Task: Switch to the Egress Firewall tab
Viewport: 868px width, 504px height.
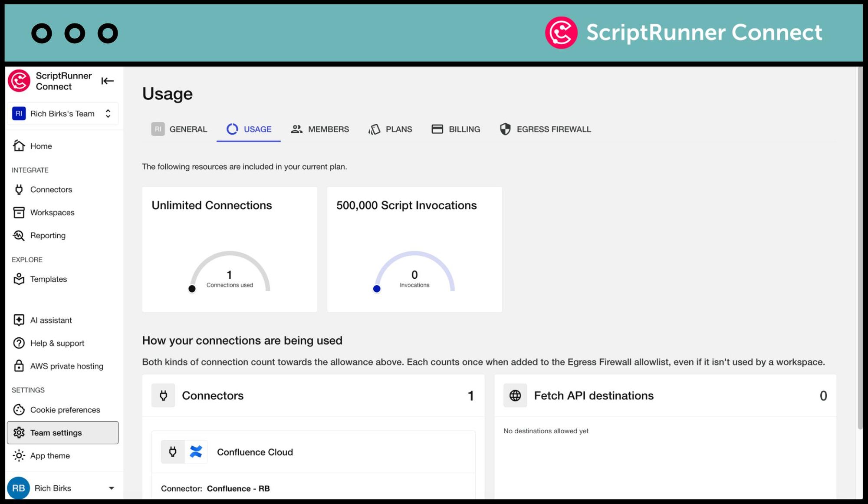Action: coord(546,129)
